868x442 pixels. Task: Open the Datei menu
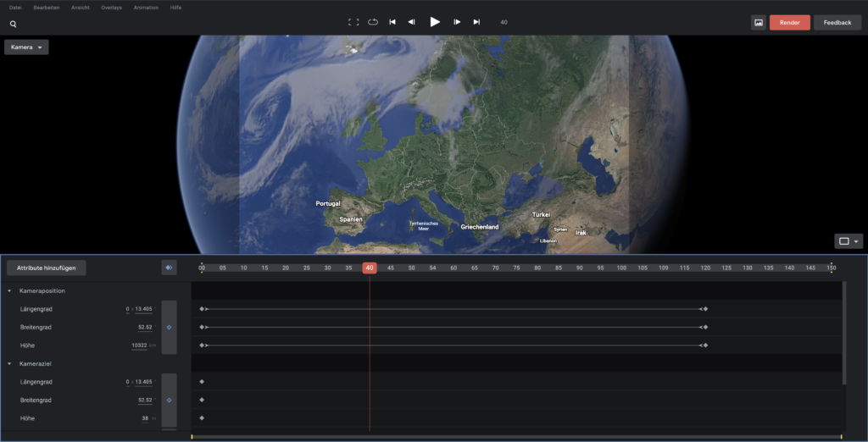15,8
